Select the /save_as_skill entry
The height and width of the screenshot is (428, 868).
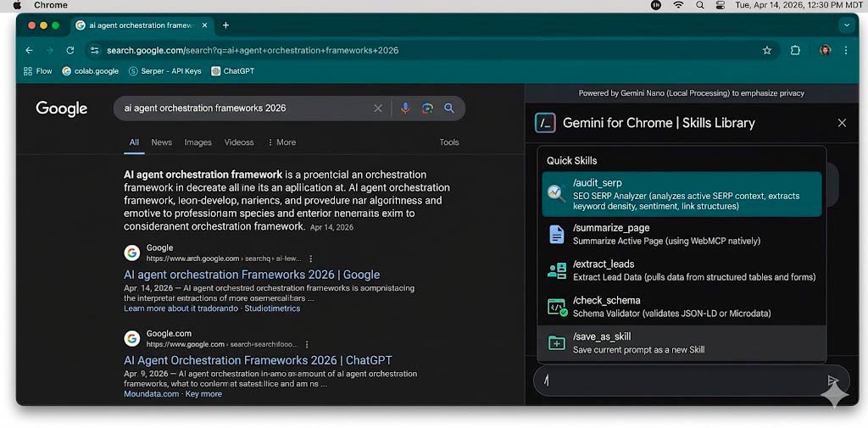click(682, 342)
